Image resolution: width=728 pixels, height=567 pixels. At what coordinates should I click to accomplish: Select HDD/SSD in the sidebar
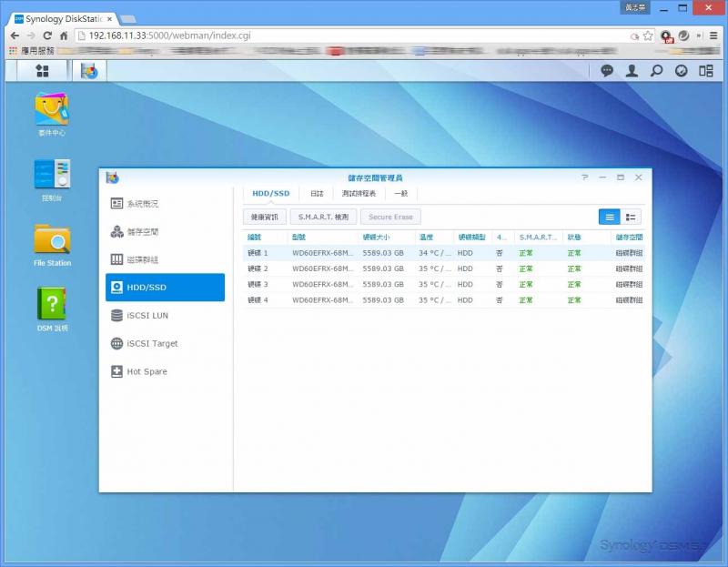[166, 288]
